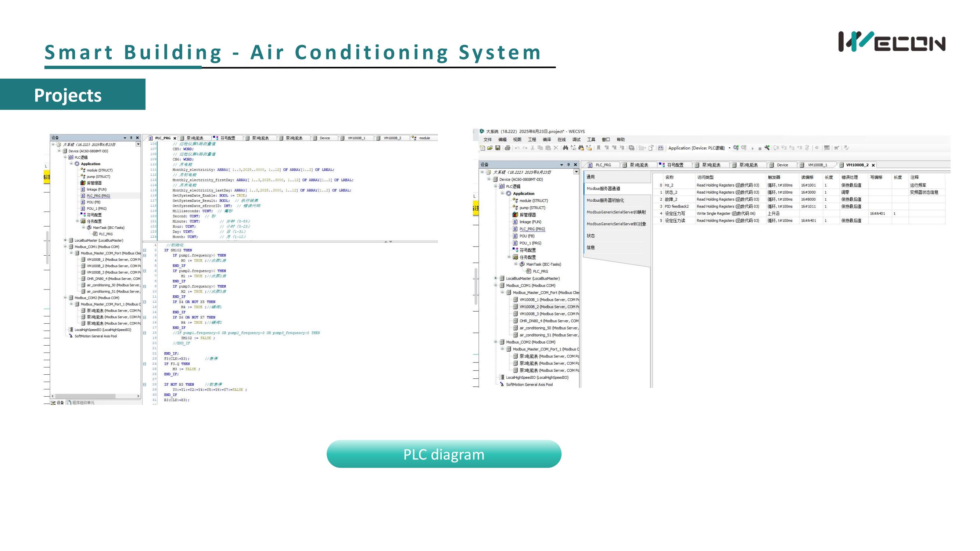Viewport: 980px width, 551px height.
Task: Click the Find binoculars toolbar icon
Action: (565, 148)
